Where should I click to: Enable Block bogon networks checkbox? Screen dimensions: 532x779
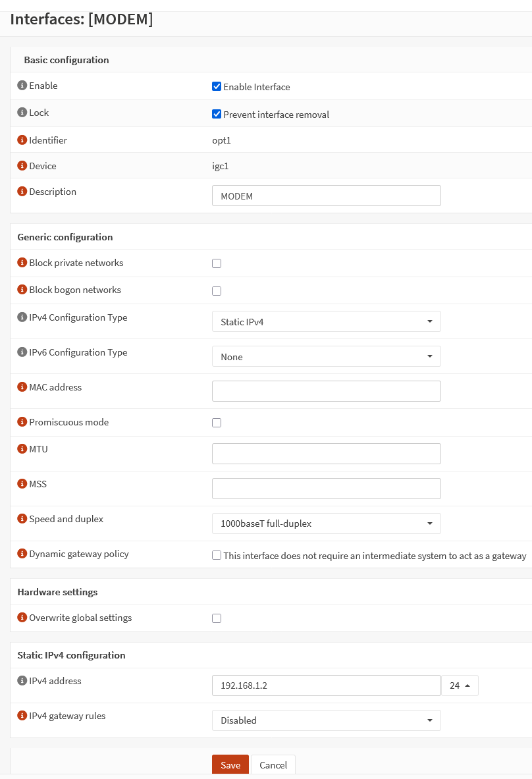click(x=217, y=291)
